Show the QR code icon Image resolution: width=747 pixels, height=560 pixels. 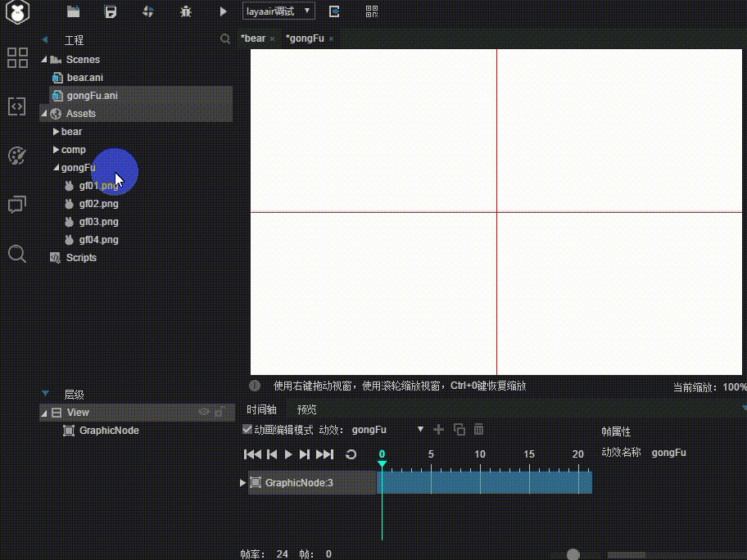[372, 11]
